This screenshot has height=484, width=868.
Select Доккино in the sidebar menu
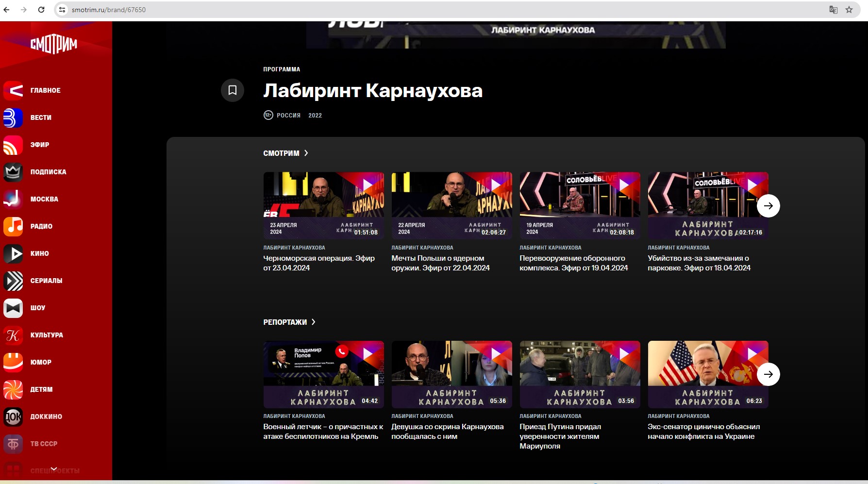[46, 417]
